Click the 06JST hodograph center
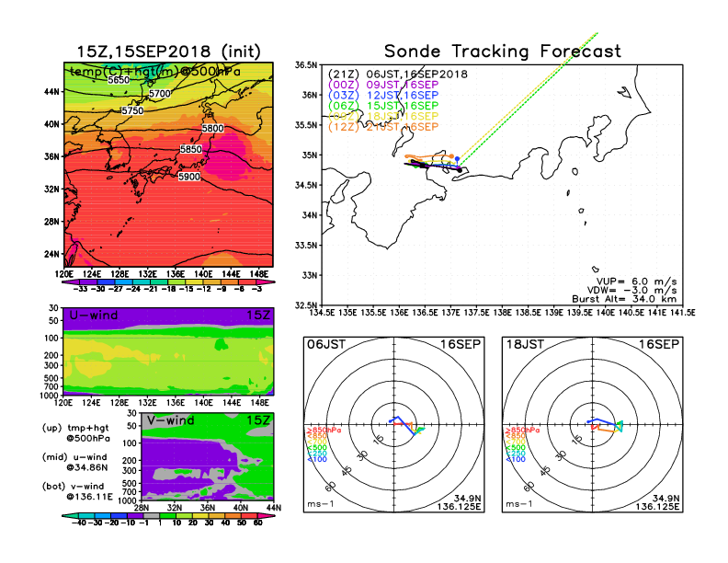Screen dimensions: 728x563 point(394,426)
